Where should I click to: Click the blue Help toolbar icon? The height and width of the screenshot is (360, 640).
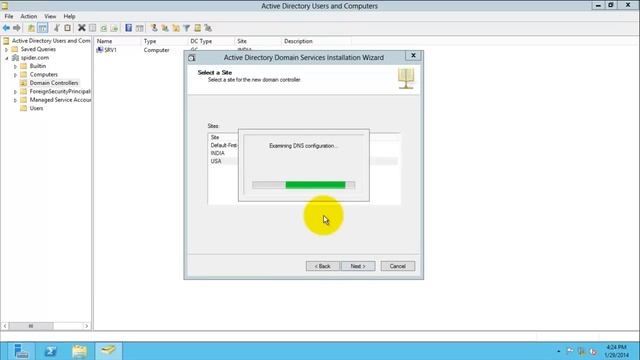click(x=129, y=28)
